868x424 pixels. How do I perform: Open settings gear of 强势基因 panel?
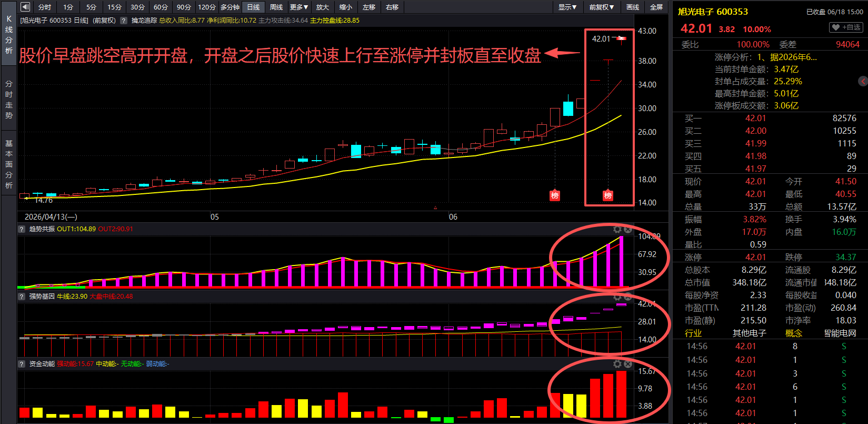pos(617,297)
